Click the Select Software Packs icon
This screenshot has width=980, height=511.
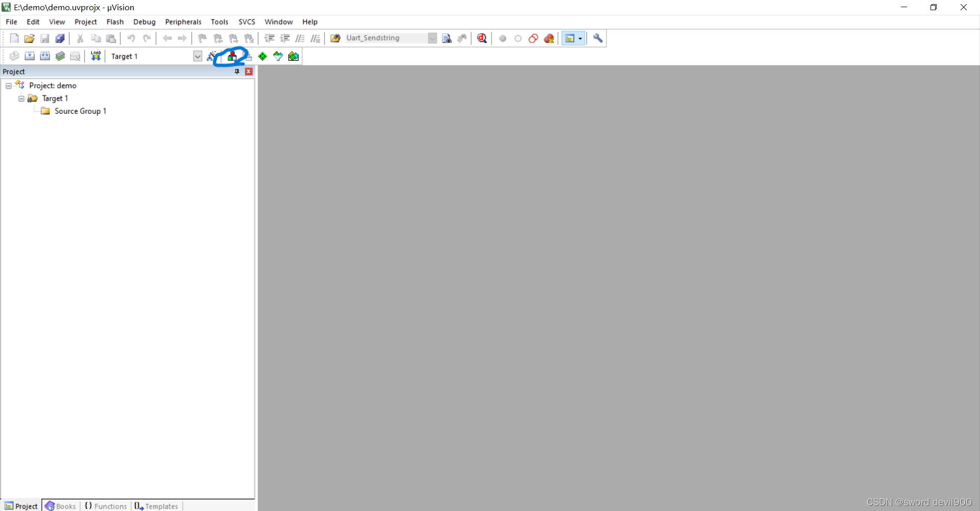click(x=278, y=56)
